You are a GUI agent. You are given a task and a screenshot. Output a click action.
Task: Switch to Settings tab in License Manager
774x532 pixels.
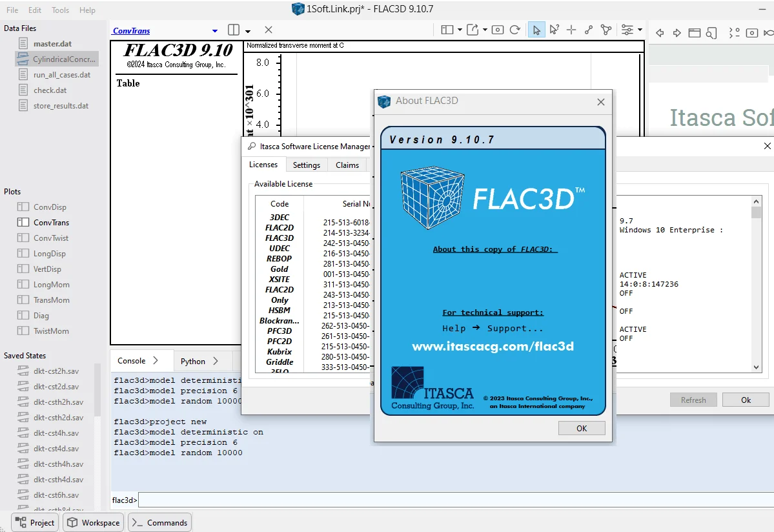[307, 165]
